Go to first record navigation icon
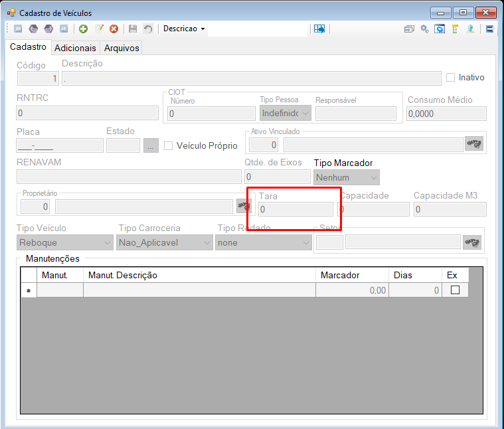Image resolution: width=504 pixels, height=429 pixels. (x=18, y=29)
